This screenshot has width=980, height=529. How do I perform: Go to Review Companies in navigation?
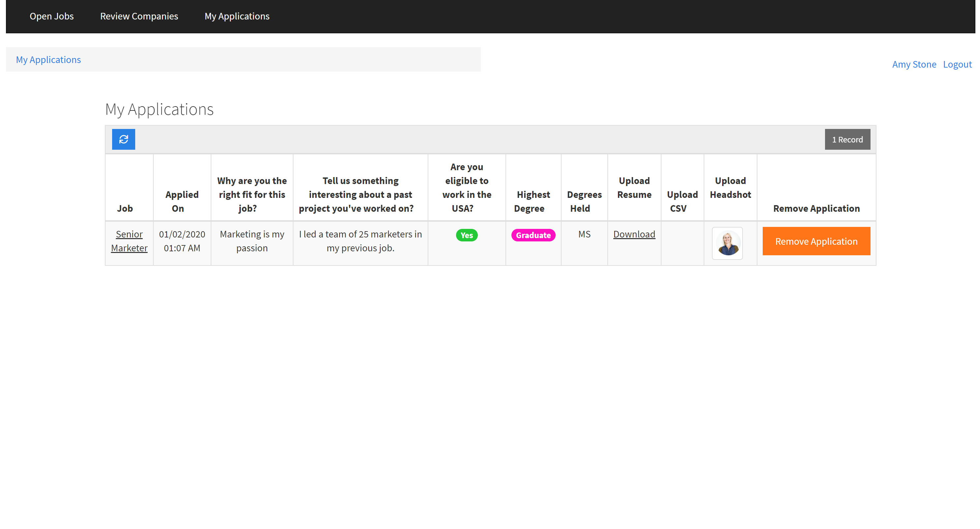(139, 16)
